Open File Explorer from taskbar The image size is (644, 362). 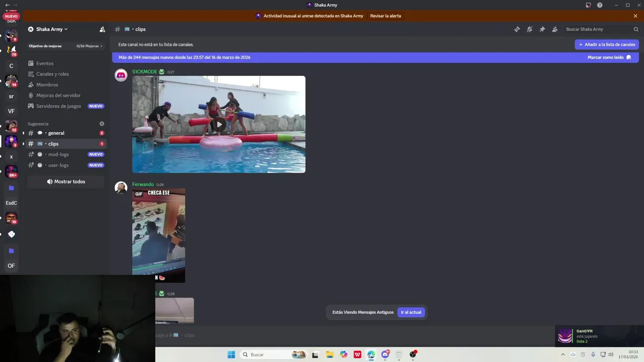(x=330, y=354)
